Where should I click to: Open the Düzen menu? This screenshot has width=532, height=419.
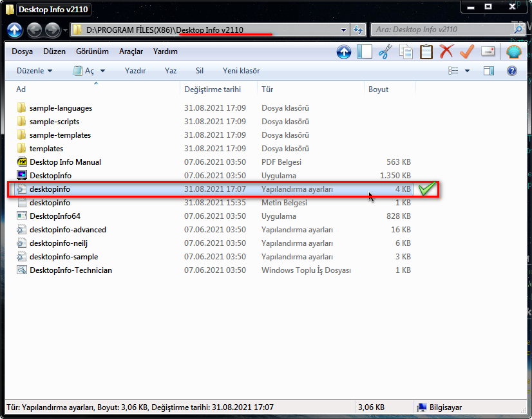coord(54,51)
